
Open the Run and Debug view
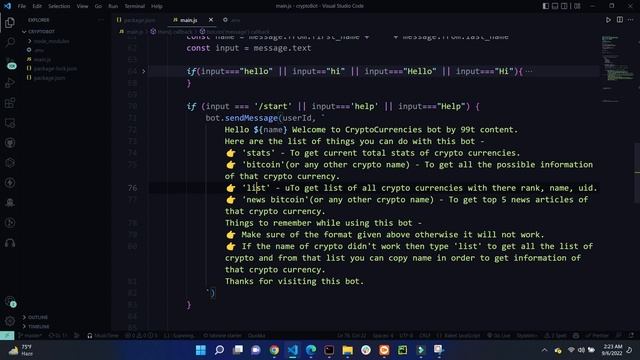click(x=10, y=83)
